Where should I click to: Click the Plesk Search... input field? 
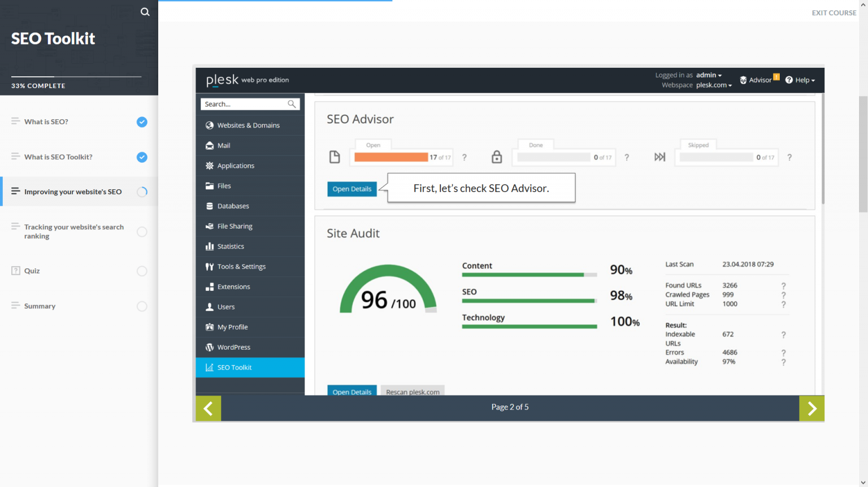tap(250, 104)
